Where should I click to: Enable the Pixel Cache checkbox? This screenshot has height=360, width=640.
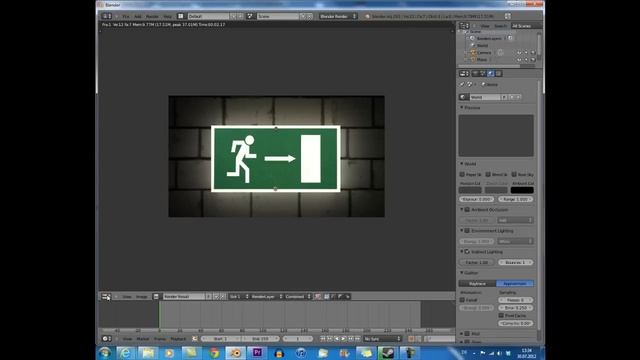[501, 316]
